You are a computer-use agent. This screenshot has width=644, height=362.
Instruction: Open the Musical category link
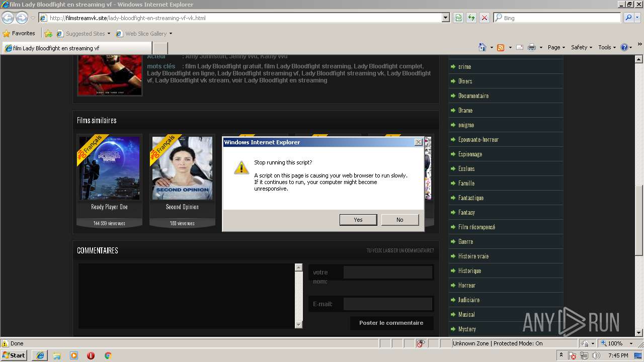tap(466, 314)
